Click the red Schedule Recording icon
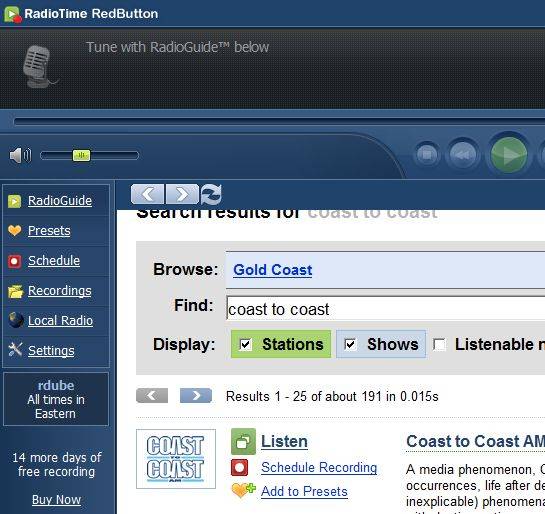545x514 pixels. [239, 467]
